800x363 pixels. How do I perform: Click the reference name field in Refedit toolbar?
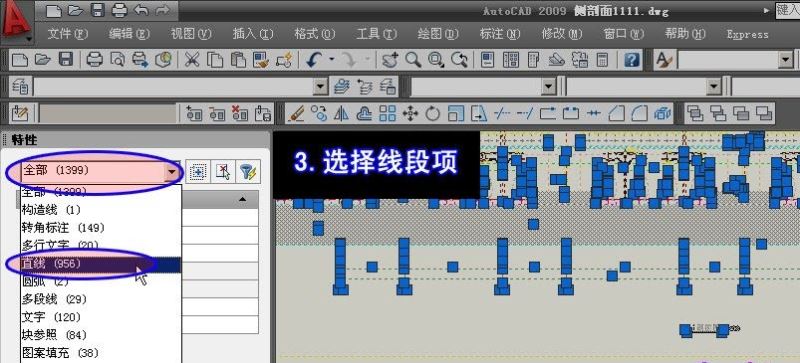tap(108, 113)
